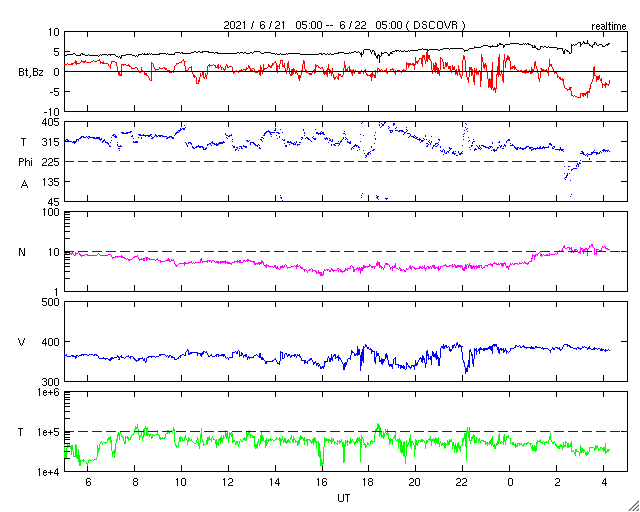Click the 1e+6 temperature axis value
The height and width of the screenshot is (512, 640).
47,392
